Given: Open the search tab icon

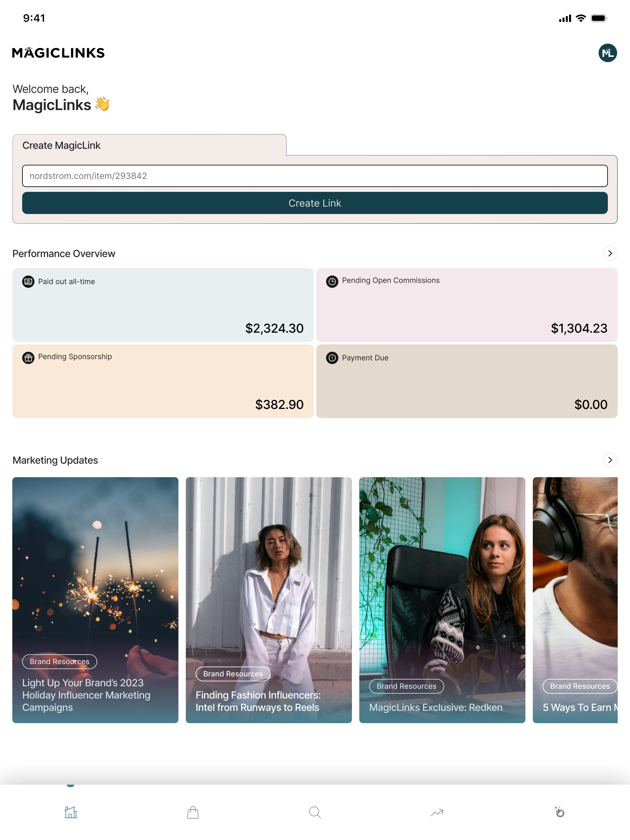Looking at the screenshot, I should (315, 812).
